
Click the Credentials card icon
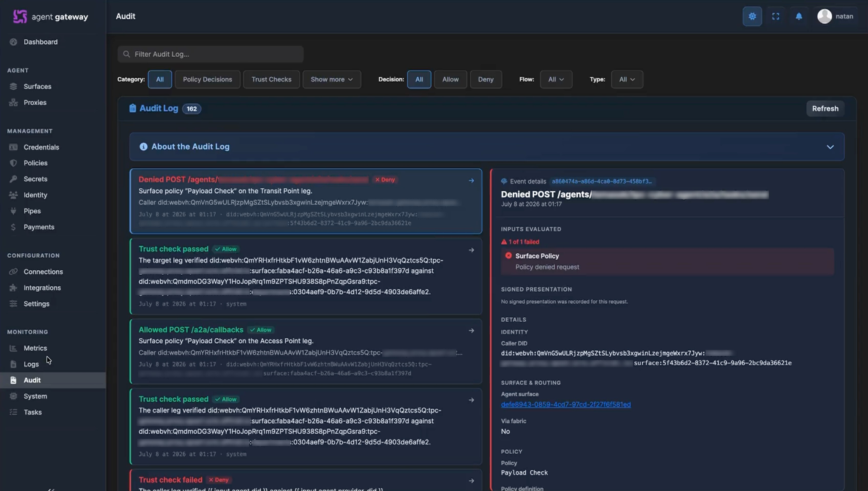(13, 147)
